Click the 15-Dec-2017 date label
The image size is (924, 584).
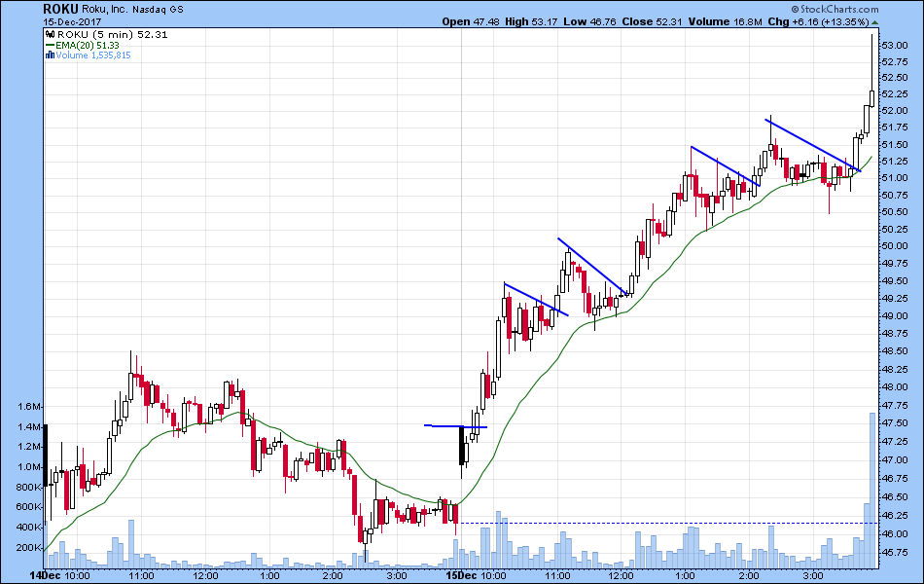coord(72,21)
